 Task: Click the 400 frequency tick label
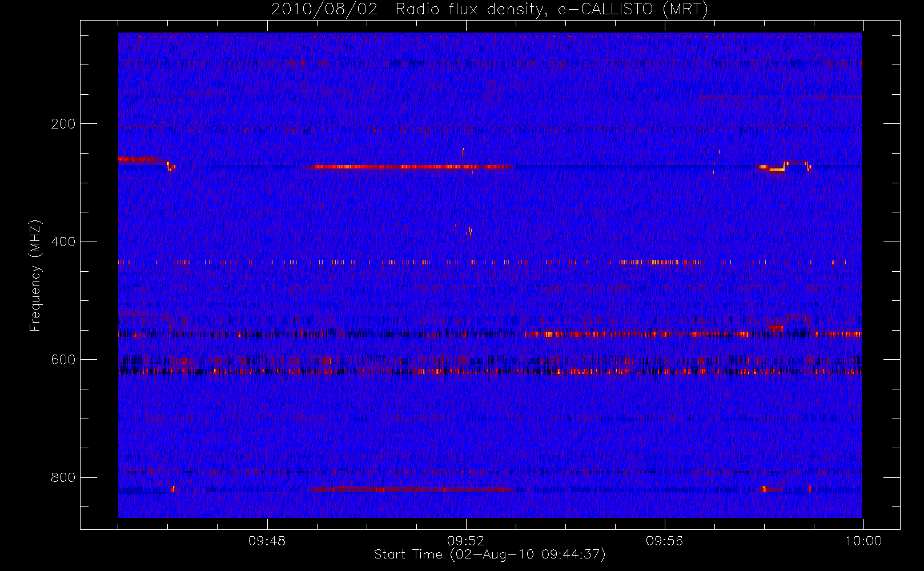click(63, 242)
